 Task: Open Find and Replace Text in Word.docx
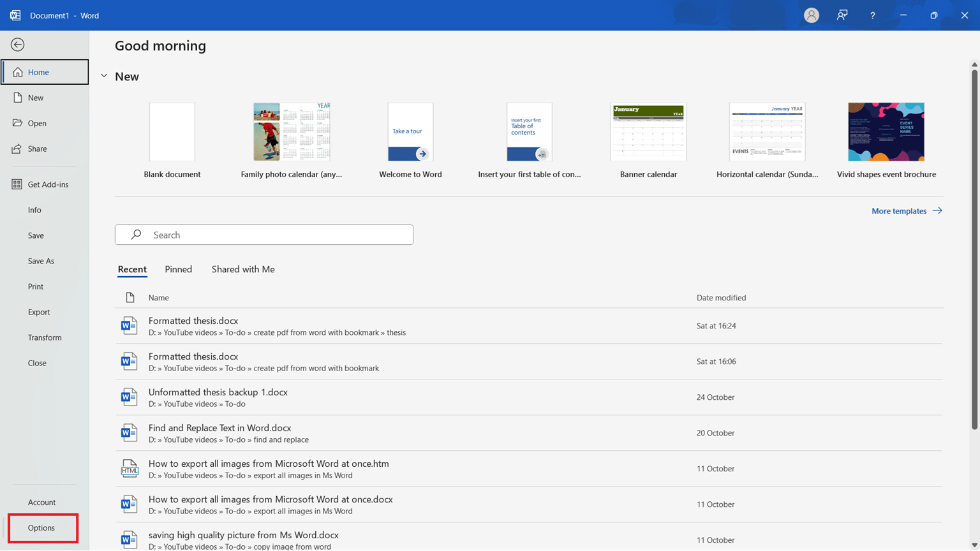[x=529, y=433]
